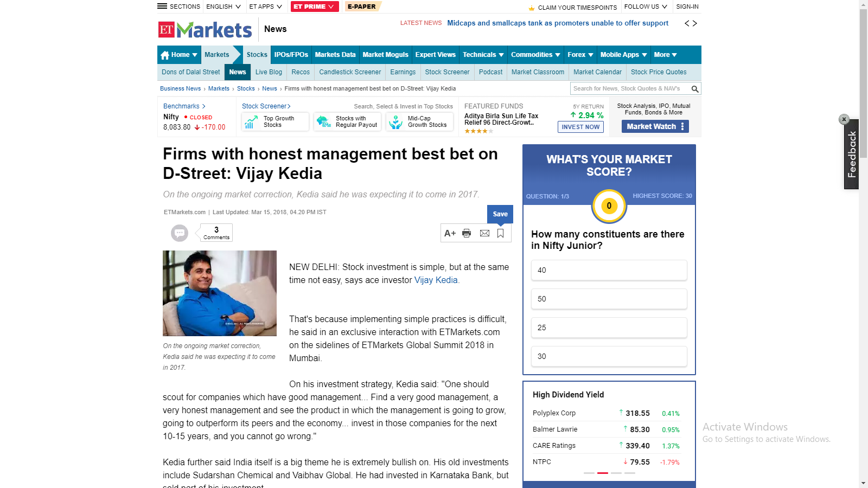The image size is (868, 488).
Task: Click the Business News breadcrumb
Action: (180, 88)
